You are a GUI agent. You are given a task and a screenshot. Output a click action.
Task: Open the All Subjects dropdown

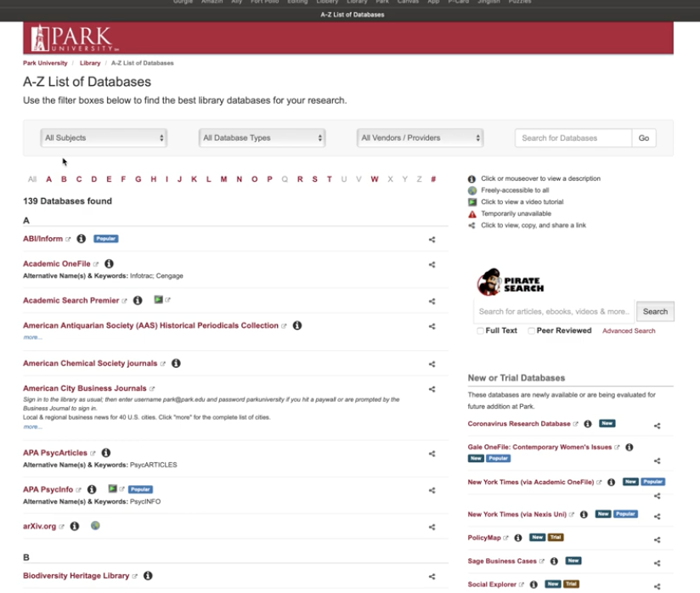tap(104, 138)
